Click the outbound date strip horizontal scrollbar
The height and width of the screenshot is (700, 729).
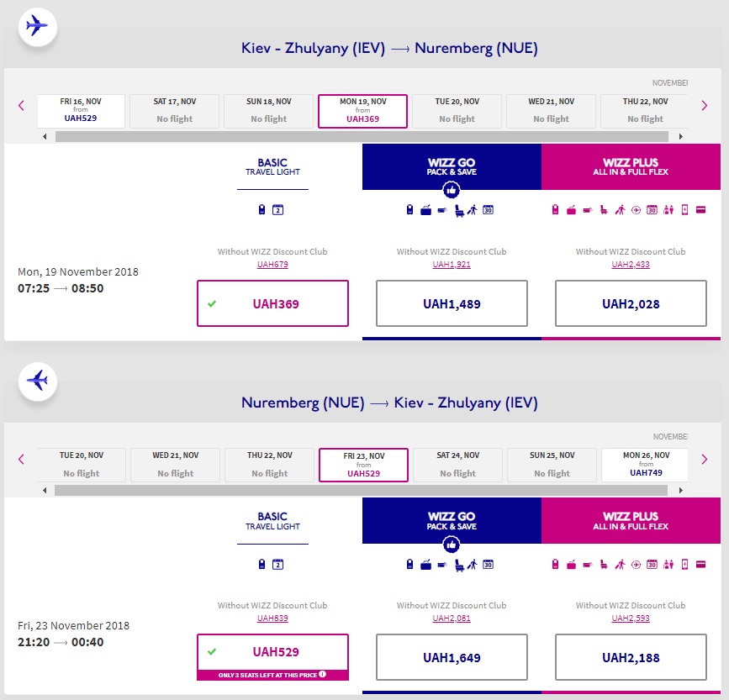362,136
